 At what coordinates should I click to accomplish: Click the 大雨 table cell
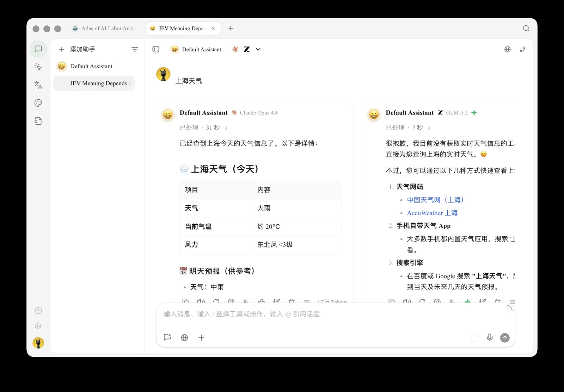tap(296, 209)
